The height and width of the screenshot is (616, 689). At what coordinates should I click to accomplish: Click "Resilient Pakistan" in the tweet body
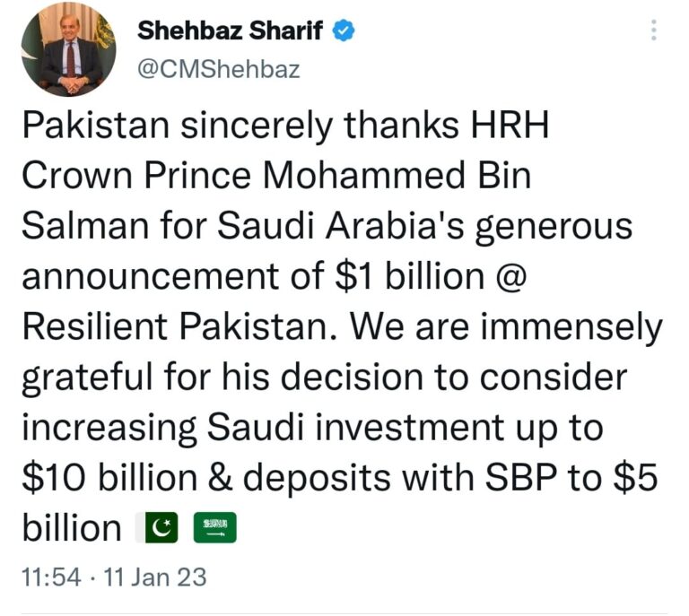coord(175,326)
